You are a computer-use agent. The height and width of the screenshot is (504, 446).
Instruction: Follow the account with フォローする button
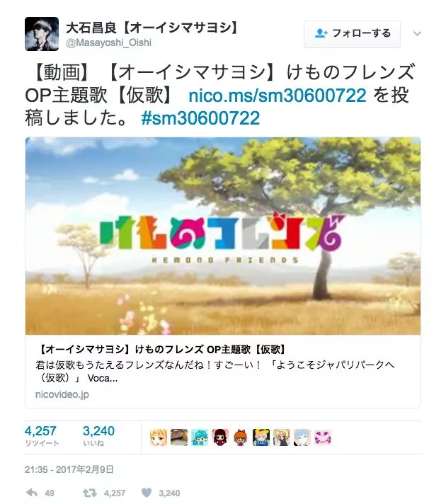352,34
